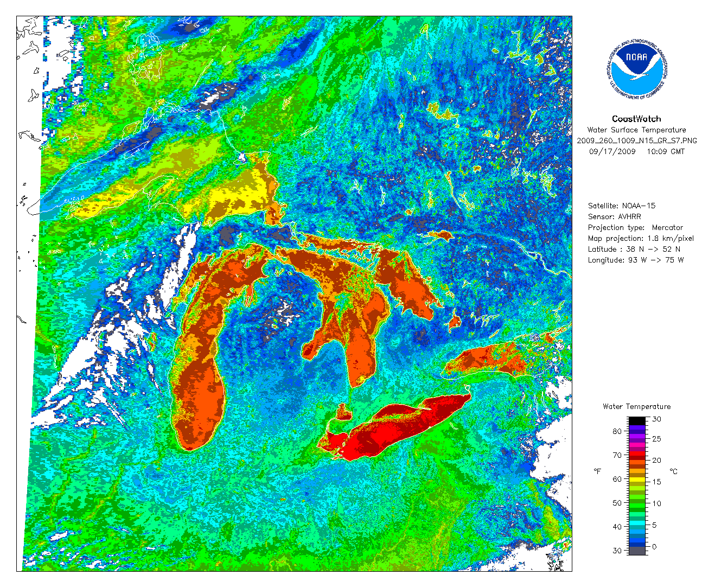The width and height of the screenshot is (702, 588).
Task: Click the 'Water Temperature' legend title
Action: (x=636, y=406)
